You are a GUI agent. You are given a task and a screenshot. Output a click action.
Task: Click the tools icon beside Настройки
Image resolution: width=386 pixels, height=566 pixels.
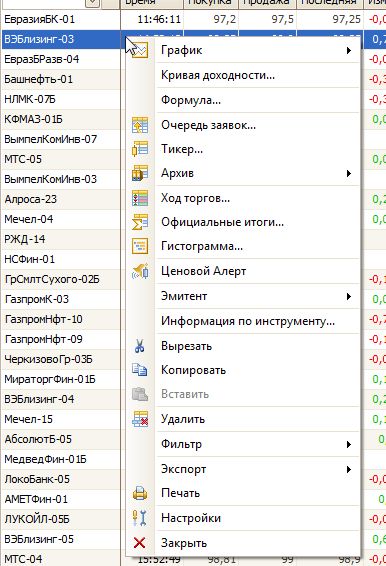[x=140, y=518]
